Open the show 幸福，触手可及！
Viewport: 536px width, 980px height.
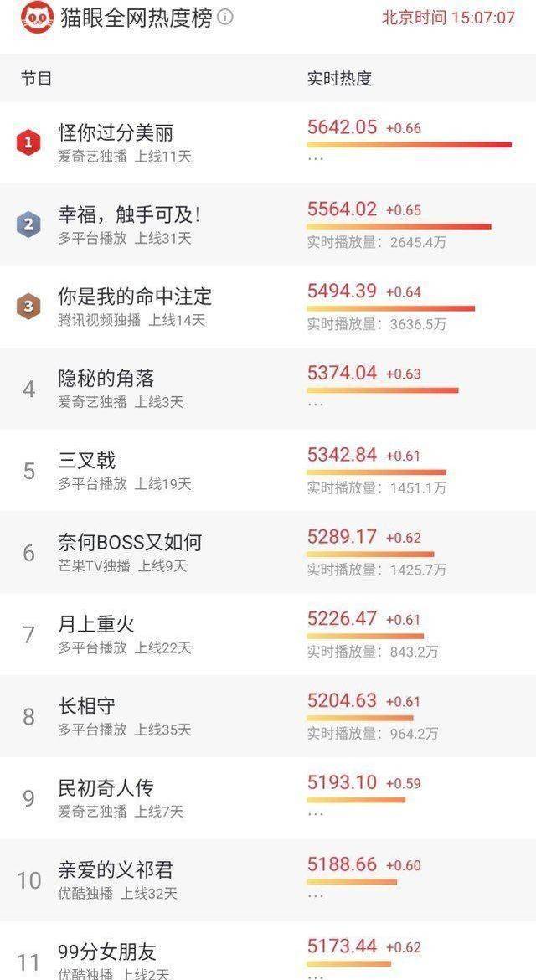(129, 214)
